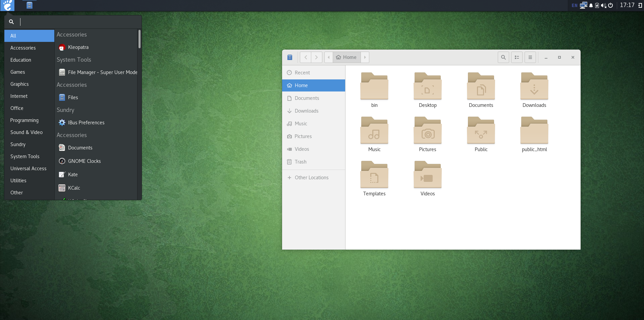Select the Sound & Video category
Image resolution: width=644 pixels, height=320 pixels.
pyautogui.click(x=26, y=132)
